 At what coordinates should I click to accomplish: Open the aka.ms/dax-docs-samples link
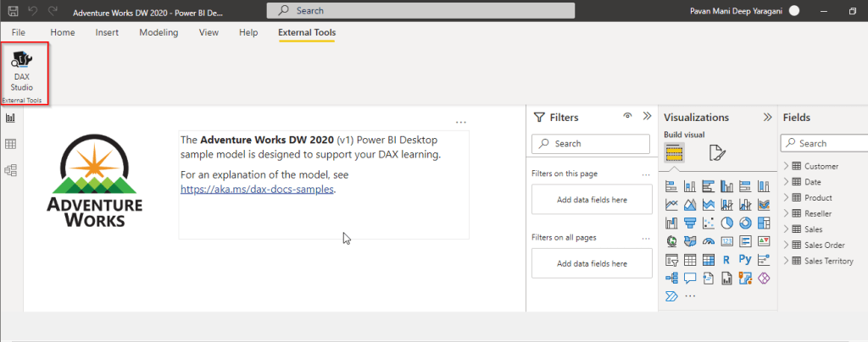tap(257, 190)
